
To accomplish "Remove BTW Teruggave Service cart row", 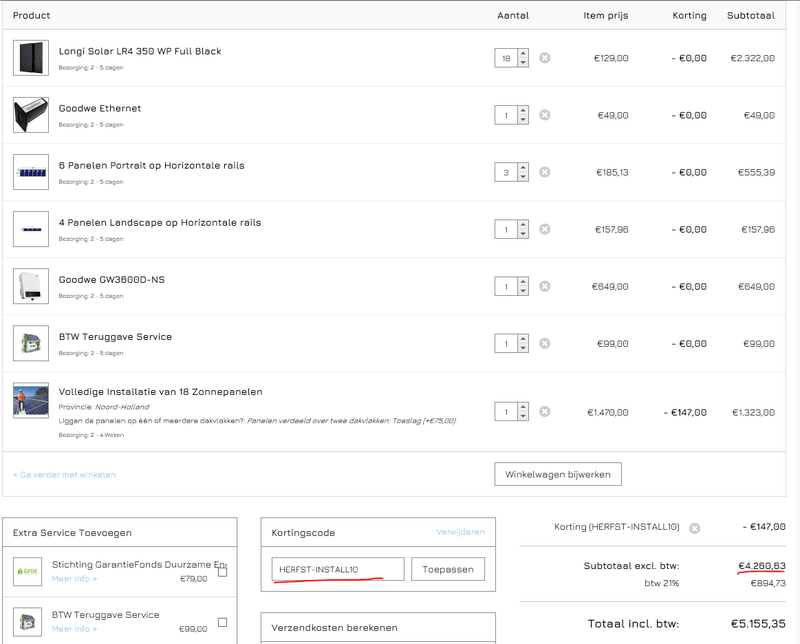I will pos(544,343).
